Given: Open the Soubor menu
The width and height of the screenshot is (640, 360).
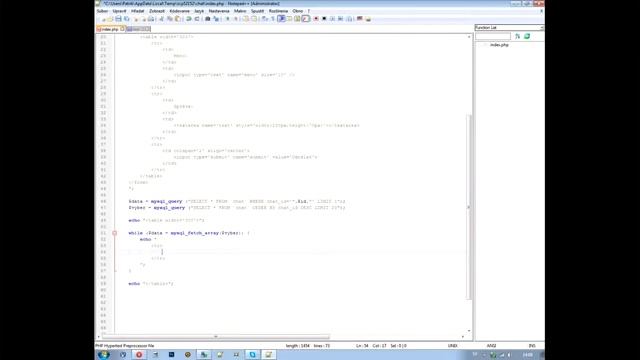Looking at the screenshot, I should [x=102, y=11].
